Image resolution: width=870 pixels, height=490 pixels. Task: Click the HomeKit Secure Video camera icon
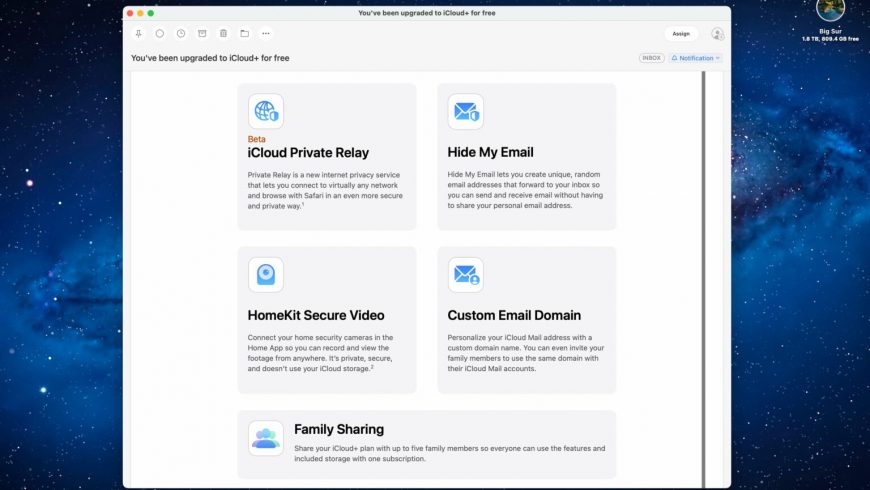click(x=266, y=274)
